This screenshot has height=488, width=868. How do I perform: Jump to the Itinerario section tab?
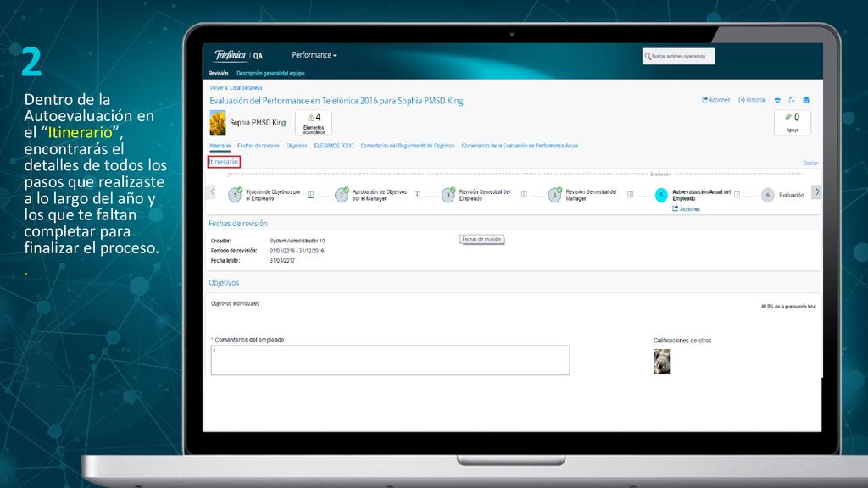pos(220,146)
